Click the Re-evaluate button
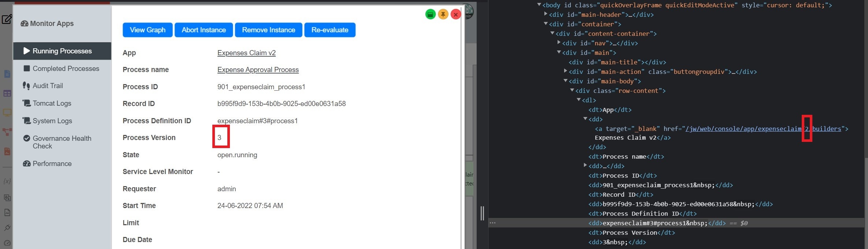 (x=330, y=30)
